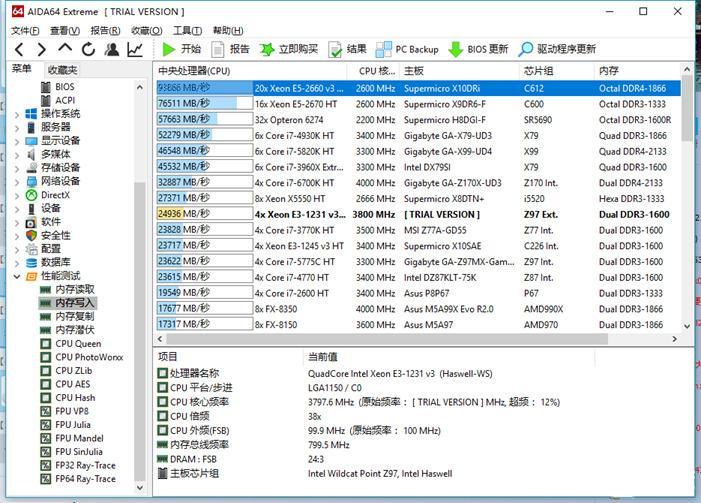Collapse the 性能测试 tree node

(x=17, y=276)
